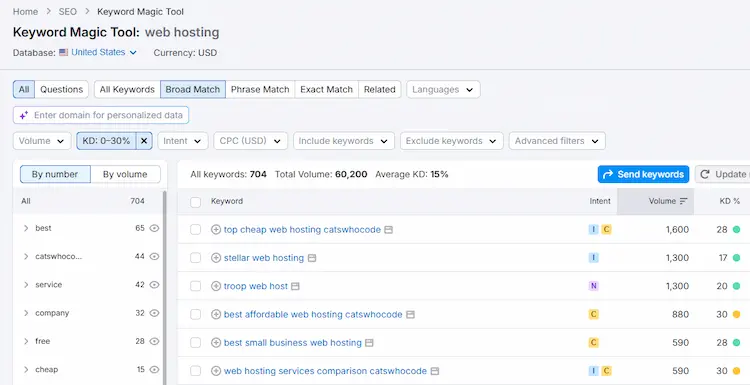This screenshot has height=385, width=750.
Task: Expand the 'free' keyword group
Action: [x=26, y=341]
